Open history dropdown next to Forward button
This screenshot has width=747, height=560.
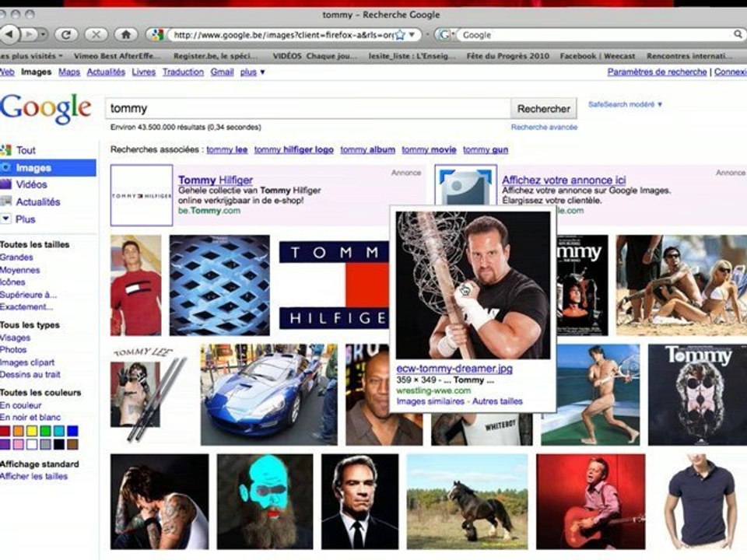43,34
